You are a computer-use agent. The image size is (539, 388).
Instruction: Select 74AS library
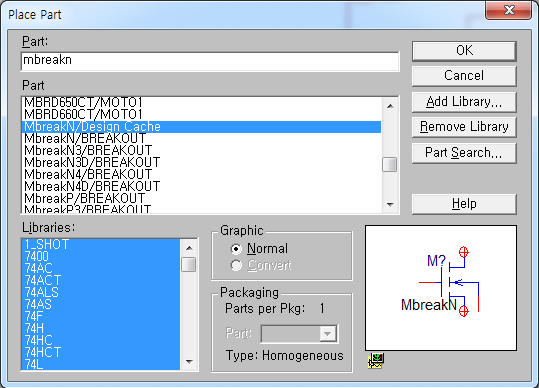(101, 304)
